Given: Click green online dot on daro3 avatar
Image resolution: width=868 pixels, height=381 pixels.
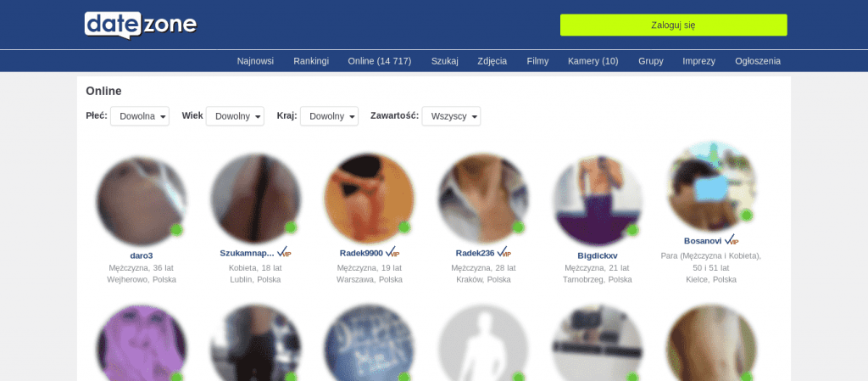Looking at the screenshot, I should pos(176,230).
